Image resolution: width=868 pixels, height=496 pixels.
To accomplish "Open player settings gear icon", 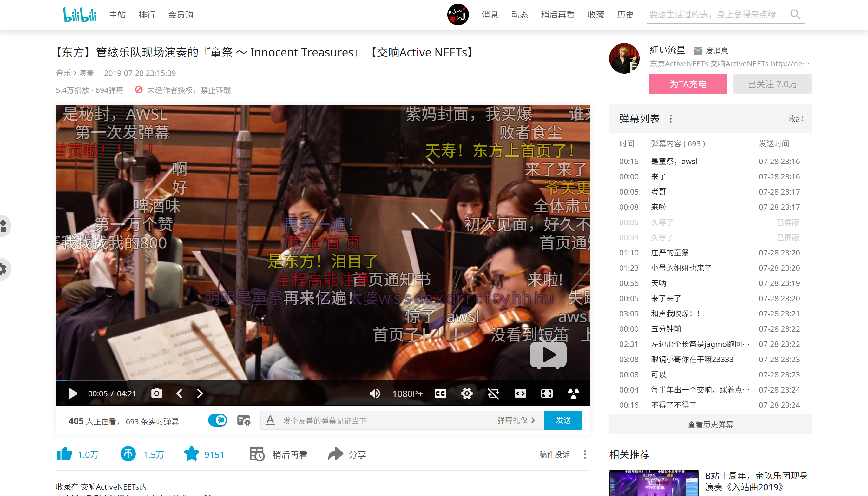I will tap(467, 393).
